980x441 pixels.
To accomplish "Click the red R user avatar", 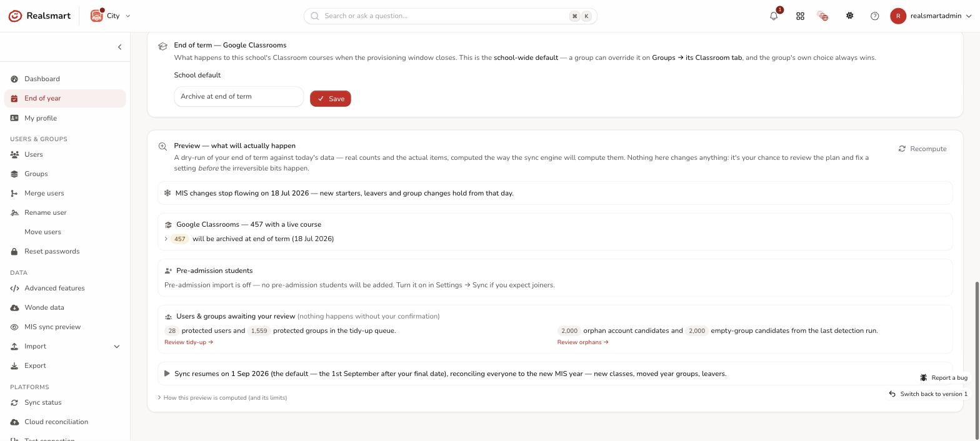I will 898,16.
